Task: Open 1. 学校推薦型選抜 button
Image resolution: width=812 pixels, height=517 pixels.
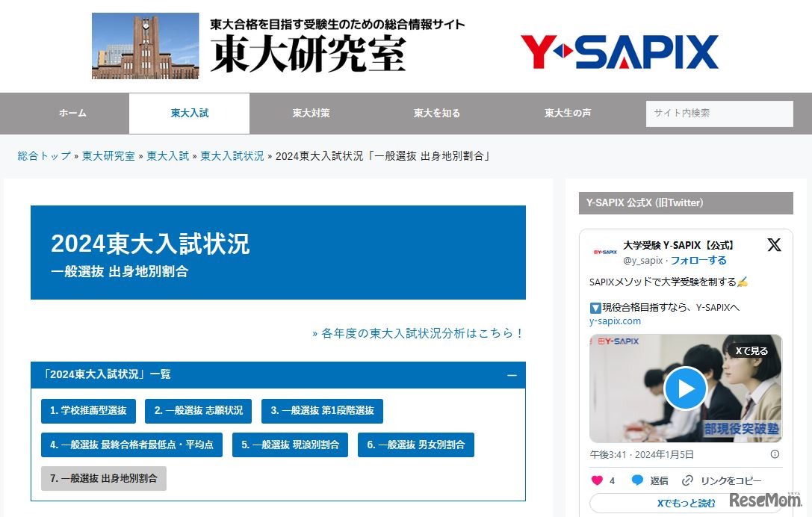Action: point(89,411)
